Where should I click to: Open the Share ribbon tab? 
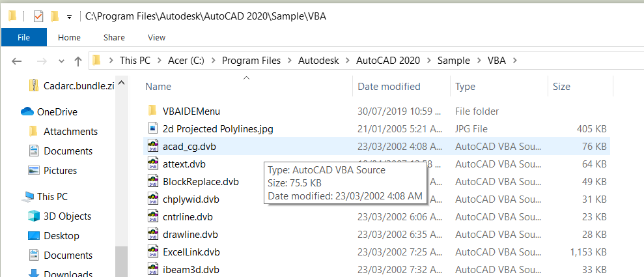point(114,37)
